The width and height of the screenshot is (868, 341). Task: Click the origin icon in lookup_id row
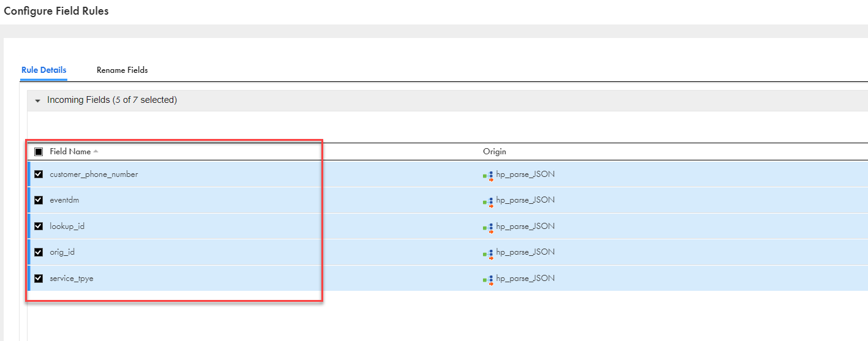pos(488,228)
